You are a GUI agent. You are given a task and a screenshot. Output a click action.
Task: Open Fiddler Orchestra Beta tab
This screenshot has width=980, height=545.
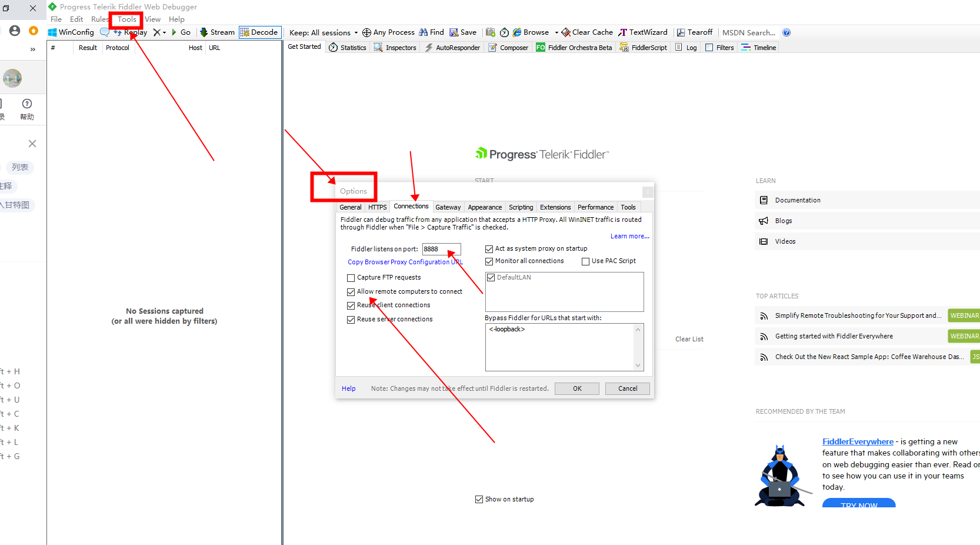(574, 48)
